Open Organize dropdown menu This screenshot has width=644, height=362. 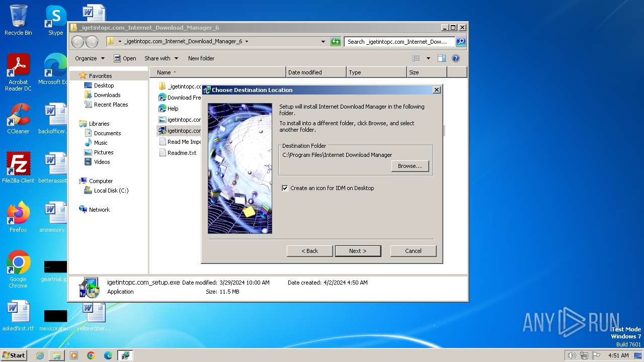coord(90,58)
